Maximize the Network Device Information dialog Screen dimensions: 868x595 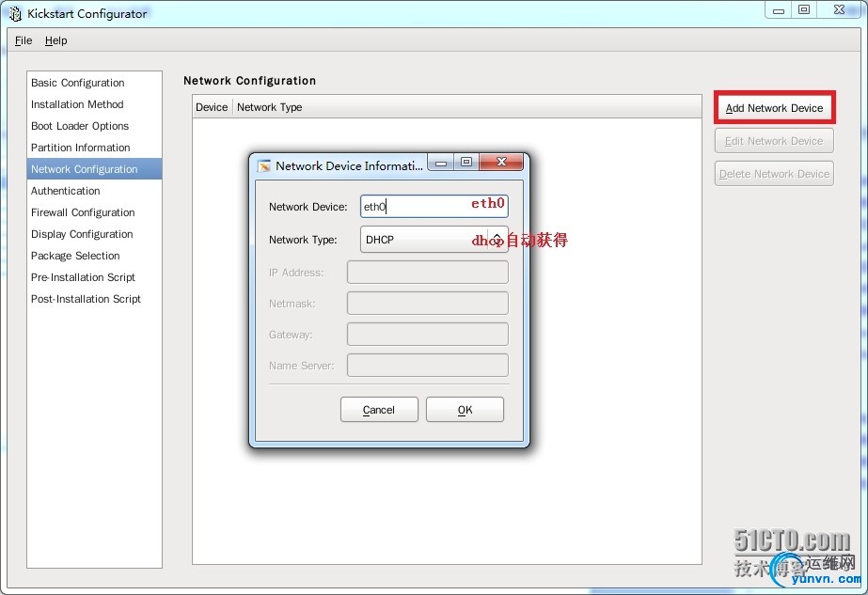(x=466, y=162)
